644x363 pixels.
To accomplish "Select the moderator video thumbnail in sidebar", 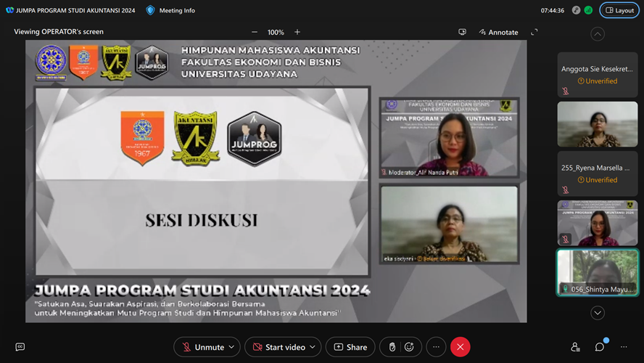I will 597,223.
